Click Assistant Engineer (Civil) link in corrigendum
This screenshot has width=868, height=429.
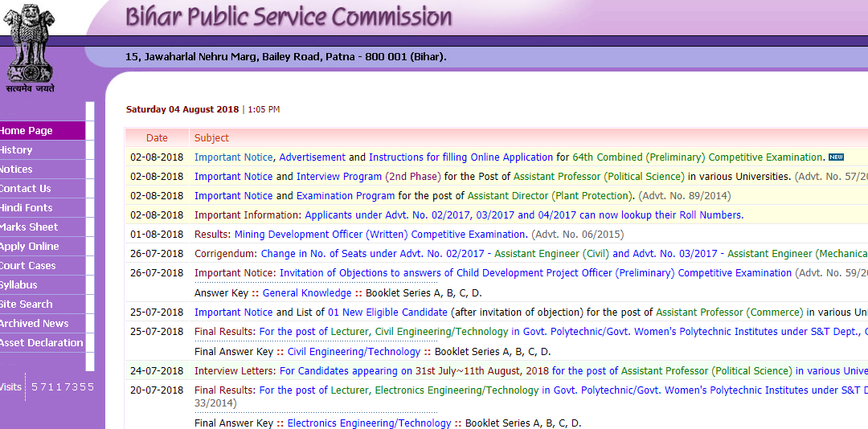coord(552,254)
